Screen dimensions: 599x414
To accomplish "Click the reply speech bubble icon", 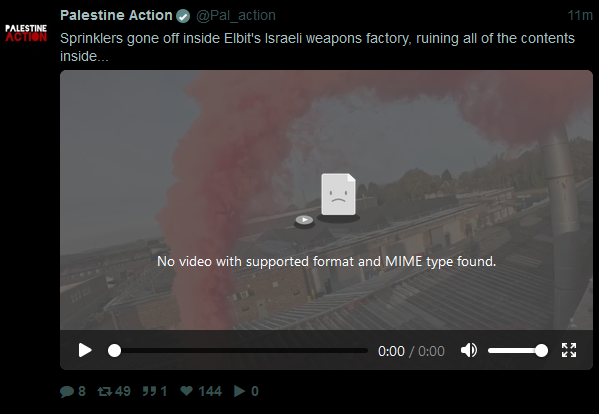I will tap(67, 391).
